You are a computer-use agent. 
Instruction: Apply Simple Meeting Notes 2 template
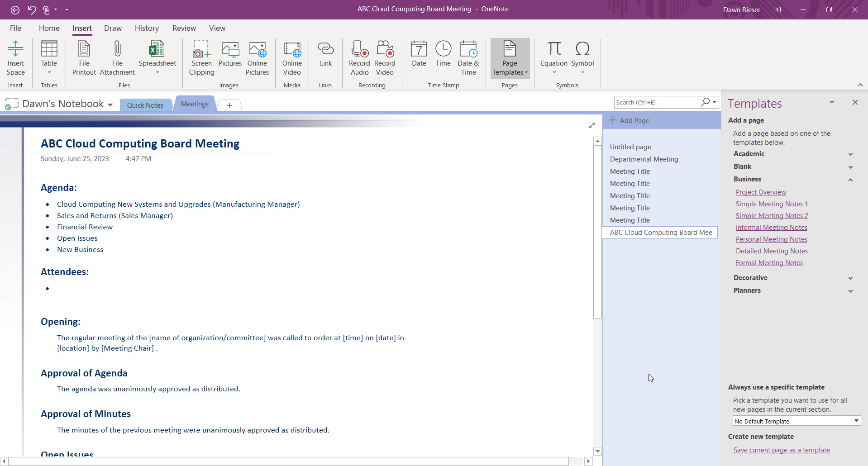click(x=771, y=216)
